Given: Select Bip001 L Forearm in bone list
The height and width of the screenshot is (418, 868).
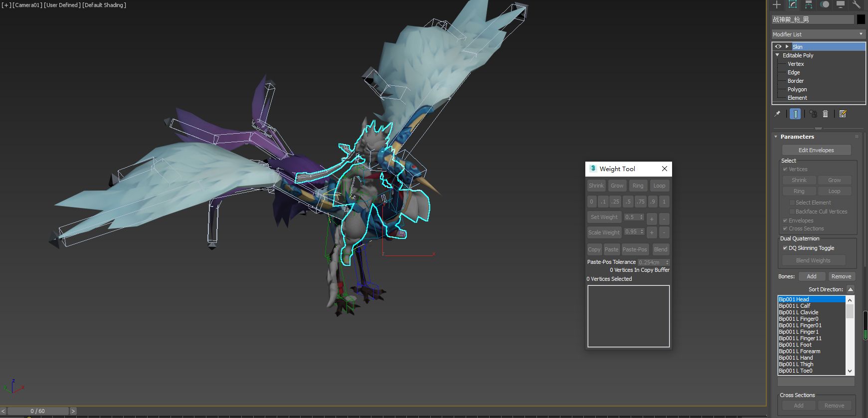Looking at the screenshot, I should [800, 351].
